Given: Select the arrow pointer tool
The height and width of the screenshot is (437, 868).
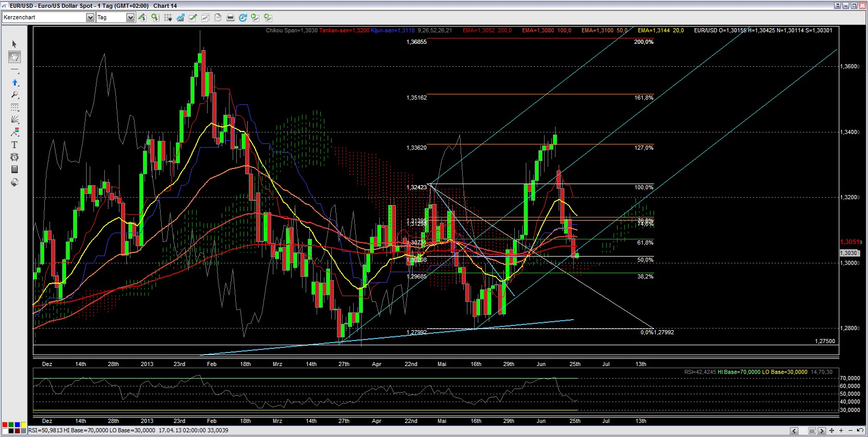Looking at the screenshot, I should (15, 44).
